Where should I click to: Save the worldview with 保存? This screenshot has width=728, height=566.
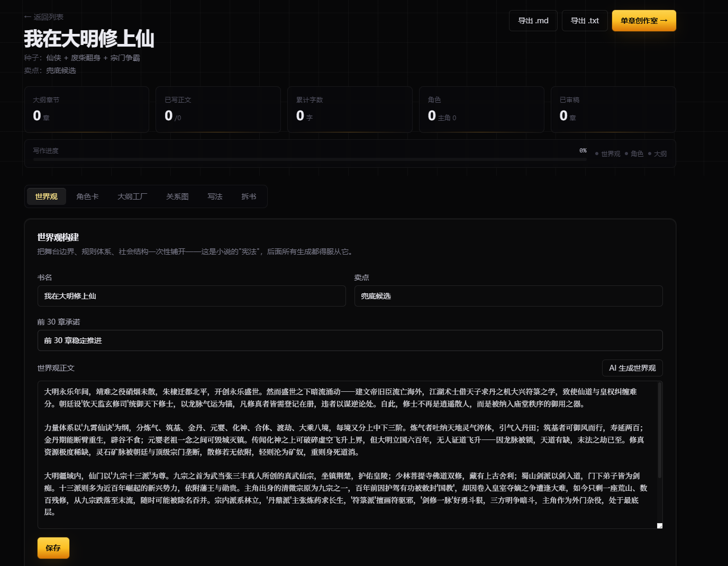[x=53, y=548]
